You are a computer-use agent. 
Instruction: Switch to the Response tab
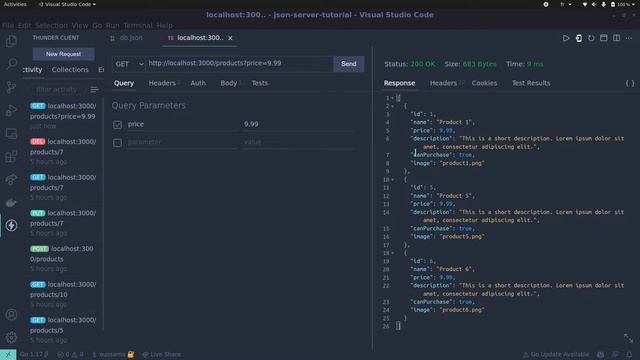click(x=399, y=83)
